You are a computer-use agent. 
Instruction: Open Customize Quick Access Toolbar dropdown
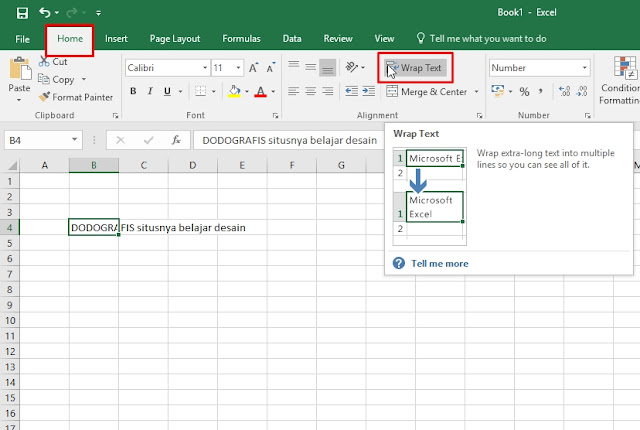(x=98, y=13)
